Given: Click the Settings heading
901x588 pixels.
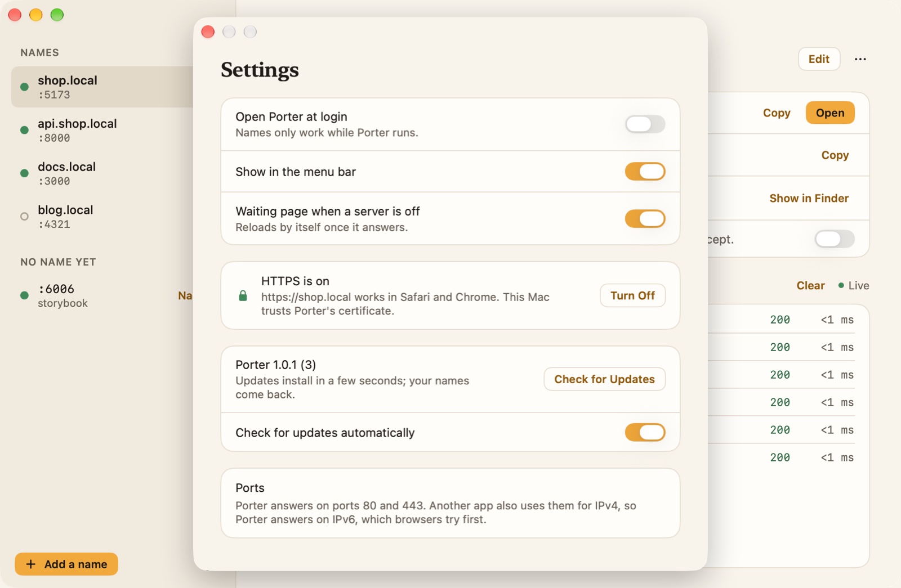Looking at the screenshot, I should [260, 70].
